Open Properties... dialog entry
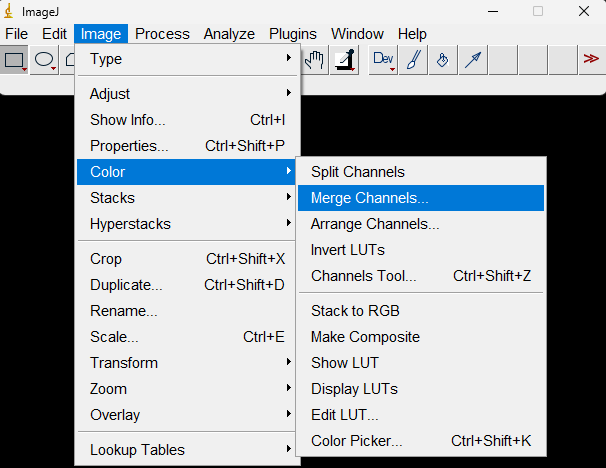Screen dimensions: 606x468 click(187, 146)
